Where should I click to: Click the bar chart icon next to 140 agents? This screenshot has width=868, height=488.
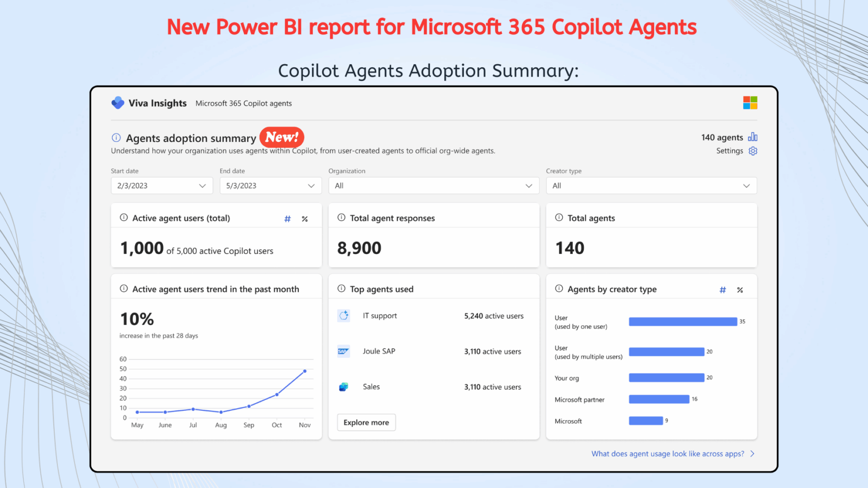click(x=753, y=137)
